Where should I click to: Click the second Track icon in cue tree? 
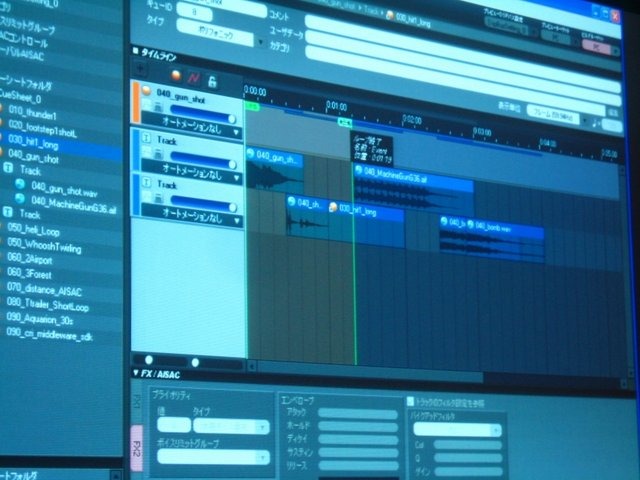coord(8,211)
